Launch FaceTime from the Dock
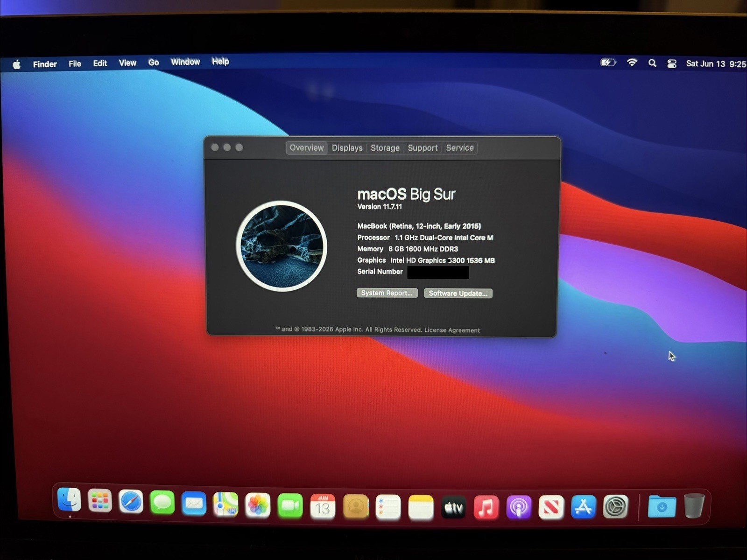The height and width of the screenshot is (560, 747). (290, 506)
